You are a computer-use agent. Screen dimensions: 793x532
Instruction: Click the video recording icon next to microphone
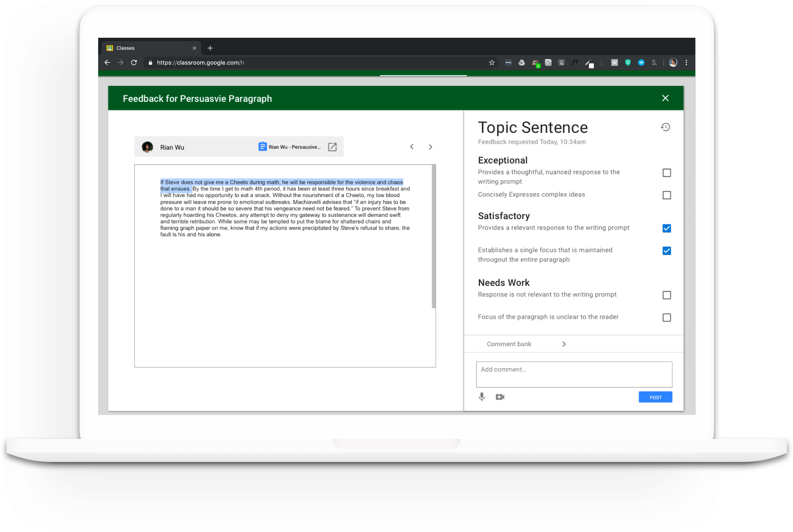(x=500, y=396)
